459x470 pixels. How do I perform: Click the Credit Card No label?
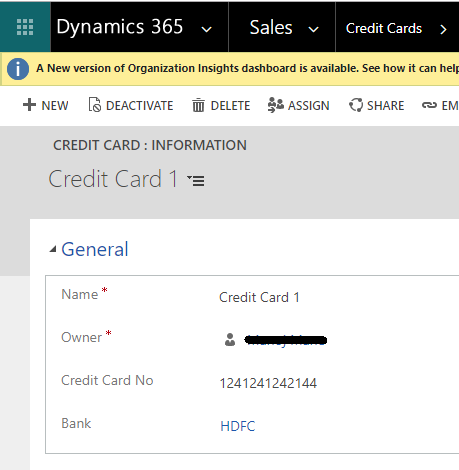107,380
